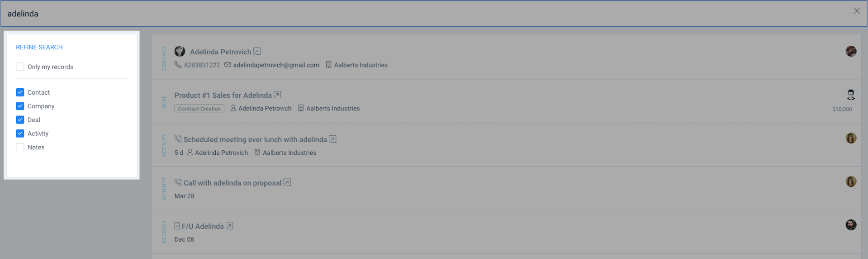Viewport: 868px width, 259px height.
Task: Open Aalberts Industries company on deal row
Action: point(333,109)
